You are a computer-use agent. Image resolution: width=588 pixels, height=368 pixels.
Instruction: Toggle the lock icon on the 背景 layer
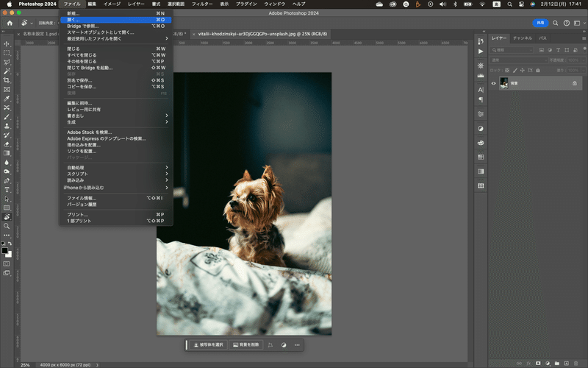pyautogui.click(x=575, y=83)
